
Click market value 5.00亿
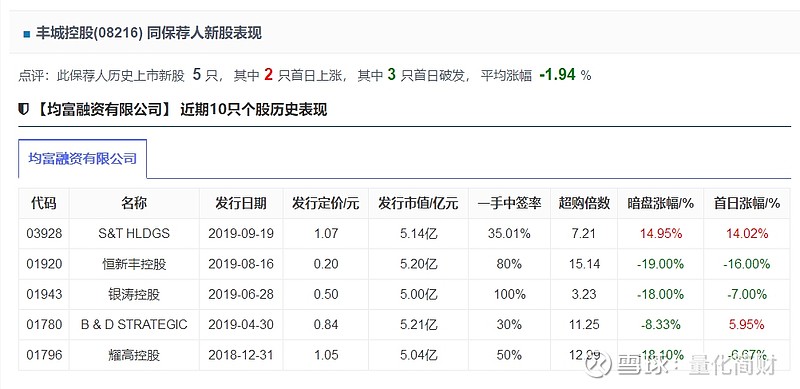(418, 294)
